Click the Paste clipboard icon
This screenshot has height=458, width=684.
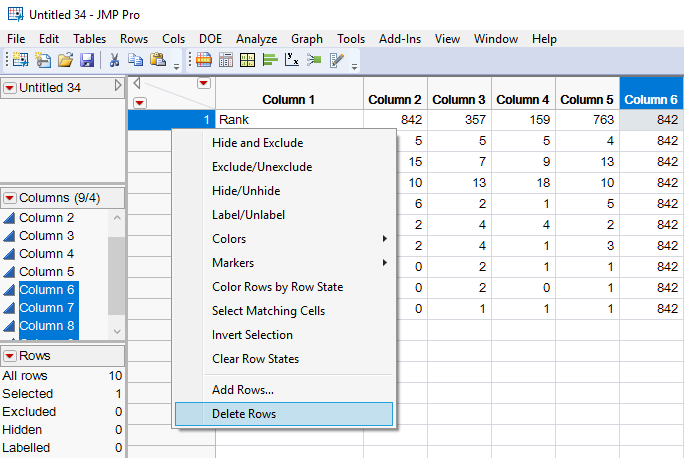(x=158, y=59)
